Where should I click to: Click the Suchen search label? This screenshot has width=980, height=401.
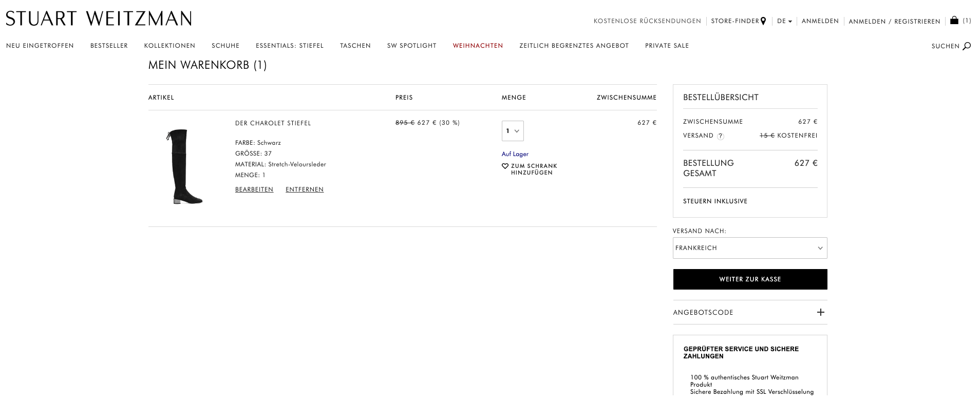coord(945,46)
